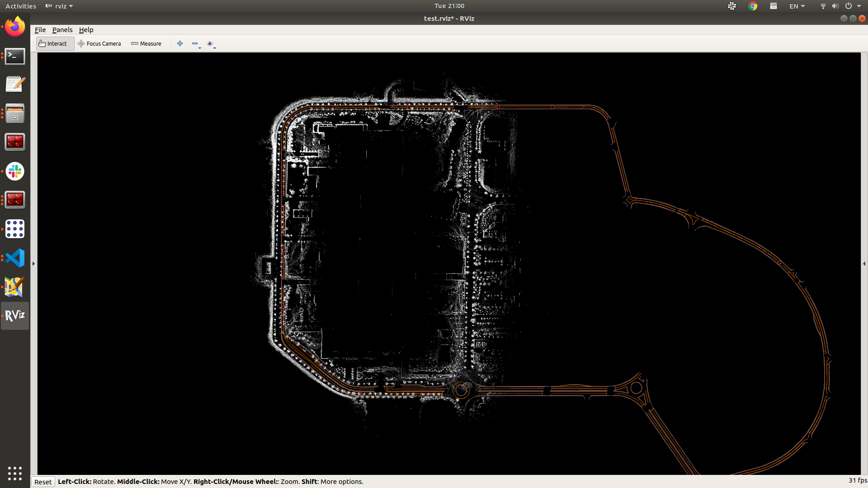
Task: Expand the eye options dropdown arrow
Action: click(x=215, y=47)
